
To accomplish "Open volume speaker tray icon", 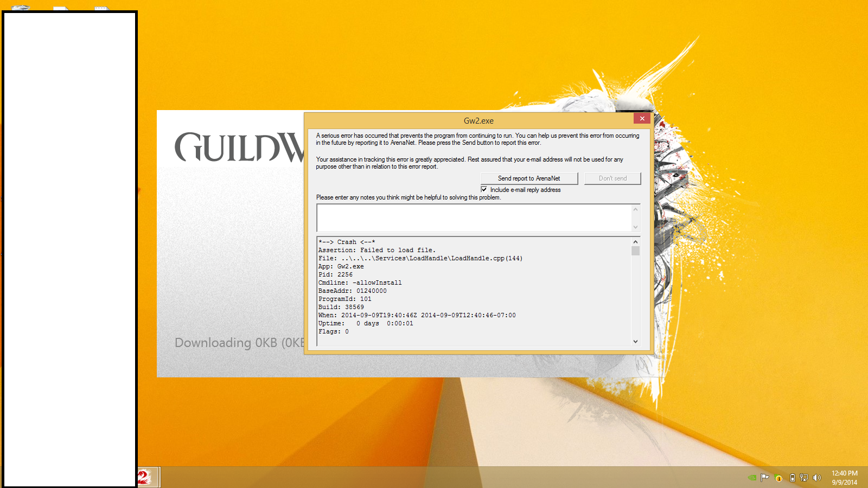I will (x=817, y=478).
